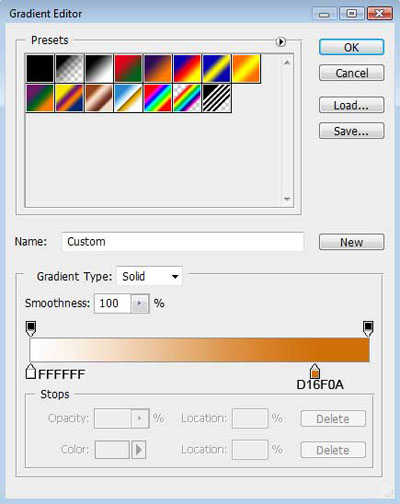The height and width of the screenshot is (504, 400).
Task: Click the Load... button
Action: point(352,105)
